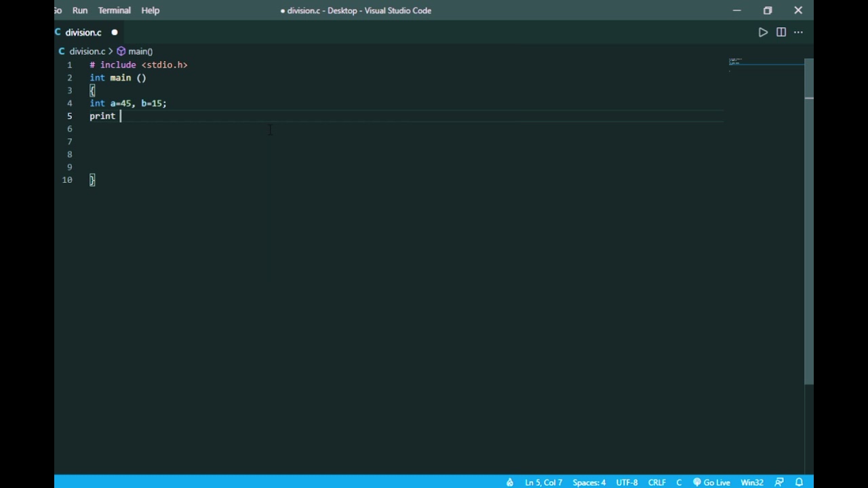Change indentation via Spaces: 4
This screenshot has width=868, height=488.
[589, 483]
